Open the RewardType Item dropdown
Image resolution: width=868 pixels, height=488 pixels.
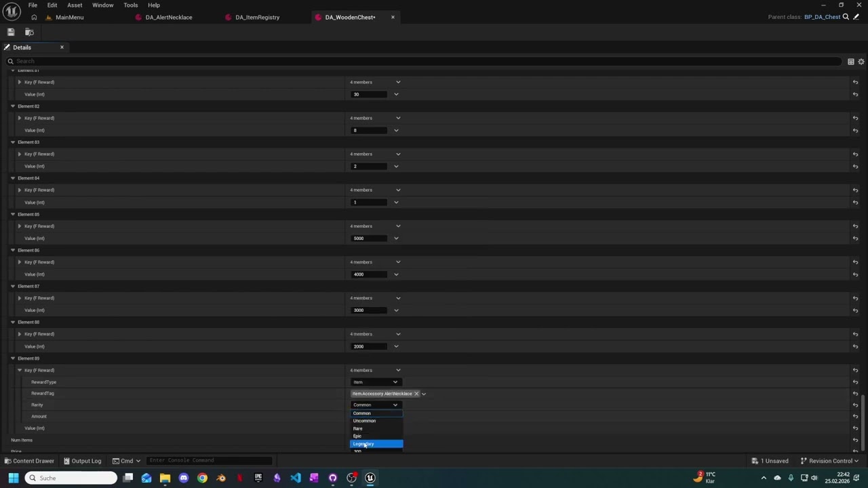click(375, 382)
